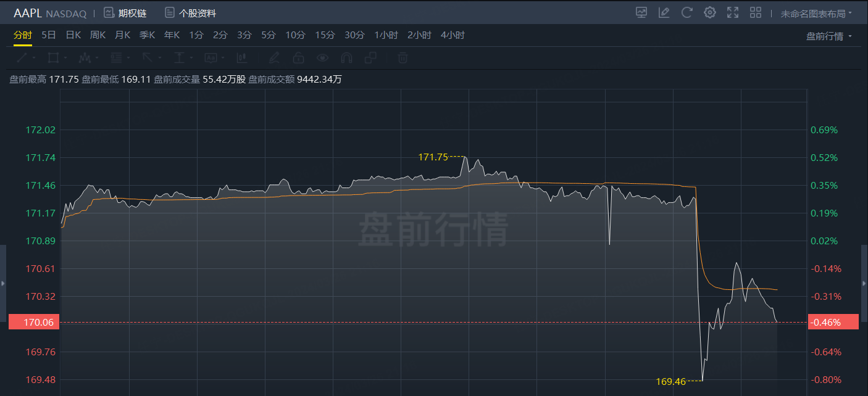
Task: Expand the text annotation tool dropdown arrow
Action: click(223, 58)
